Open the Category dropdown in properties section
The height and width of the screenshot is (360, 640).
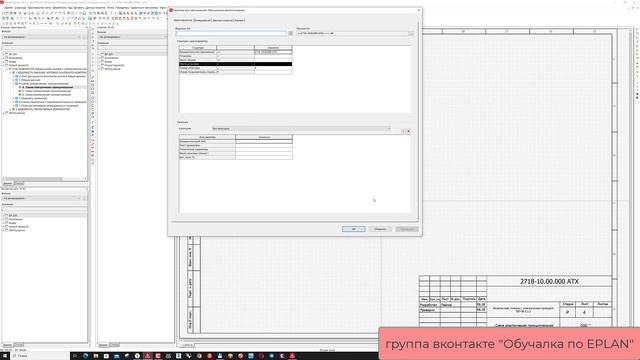coord(301,129)
